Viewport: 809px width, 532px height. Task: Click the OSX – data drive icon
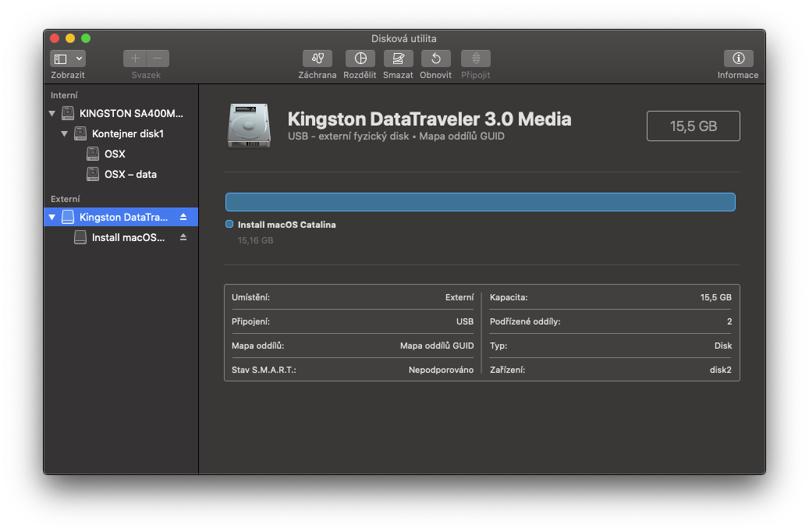[x=93, y=175]
